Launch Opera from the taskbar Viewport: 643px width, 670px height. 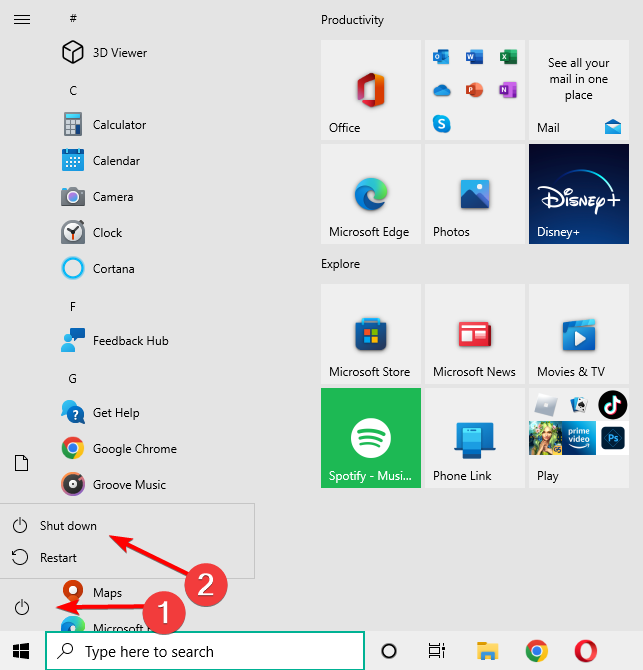tap(586, 651)
